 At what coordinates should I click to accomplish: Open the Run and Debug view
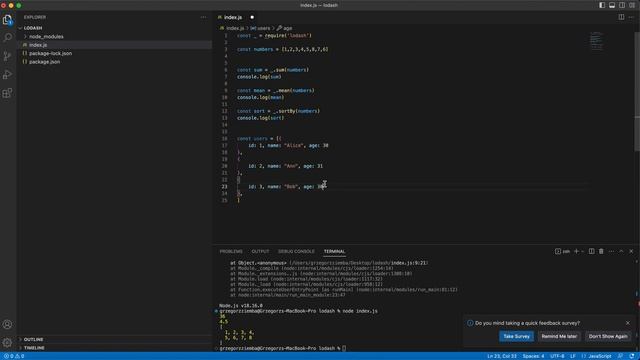[7, 75]
